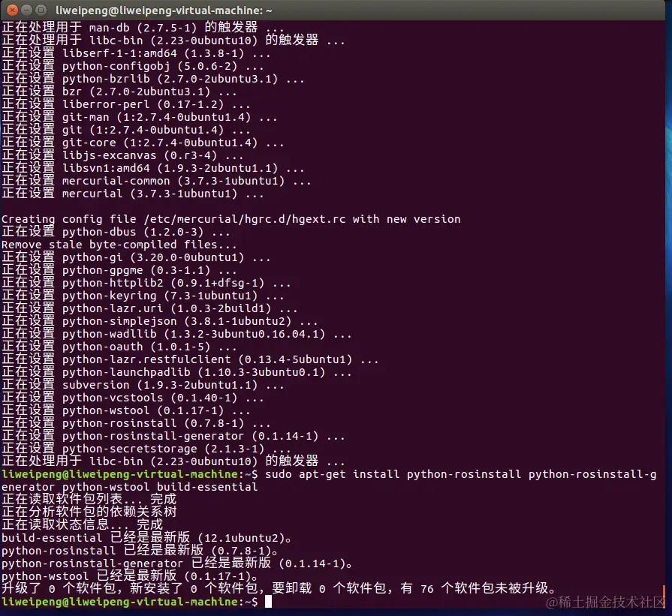Click the line python-vcstools (0.1.40-1)

coord(133,398)
